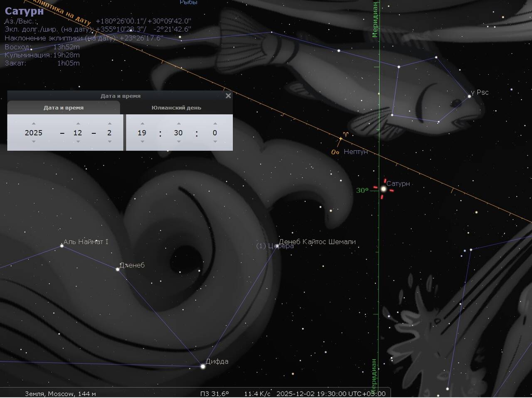
Task: Select the star Аль Наймат I
Action: click(x=62, y=246)
